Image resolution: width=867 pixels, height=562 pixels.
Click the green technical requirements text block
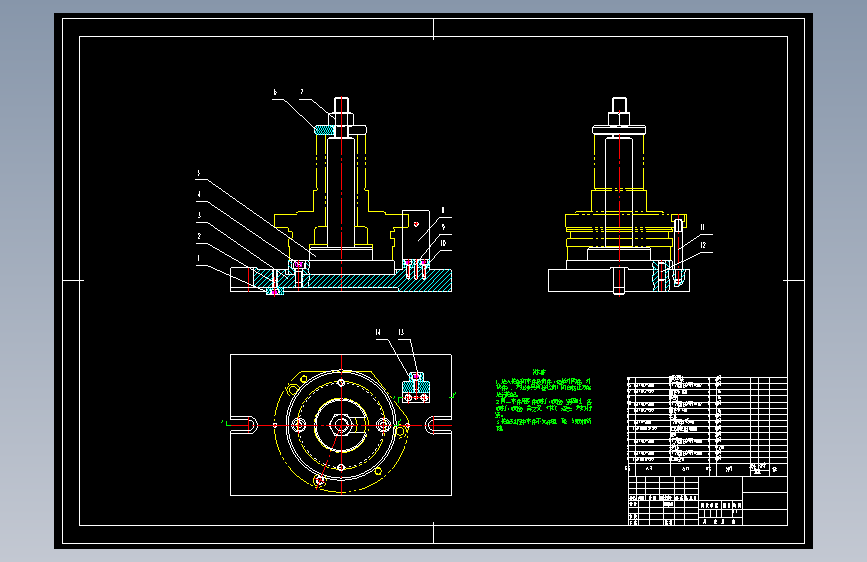click(544, 401)
